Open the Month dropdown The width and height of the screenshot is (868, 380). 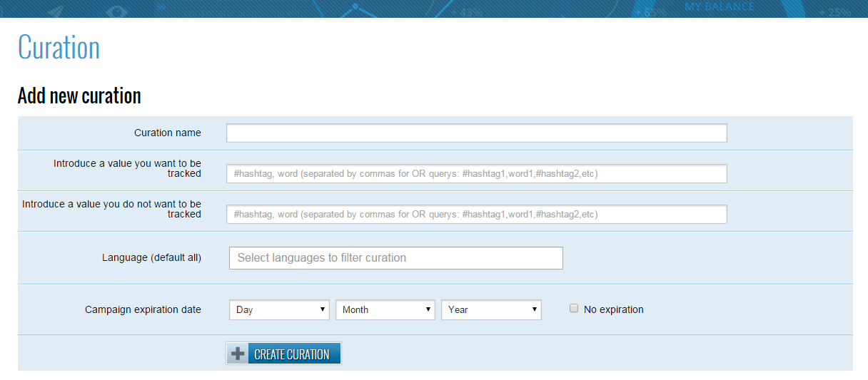[385, 309]
